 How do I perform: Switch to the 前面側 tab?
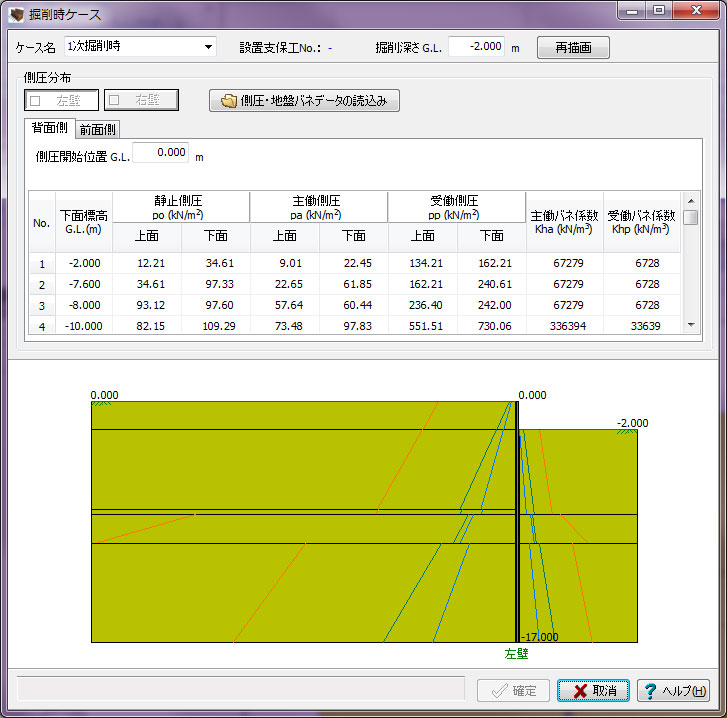pos(97,129)
